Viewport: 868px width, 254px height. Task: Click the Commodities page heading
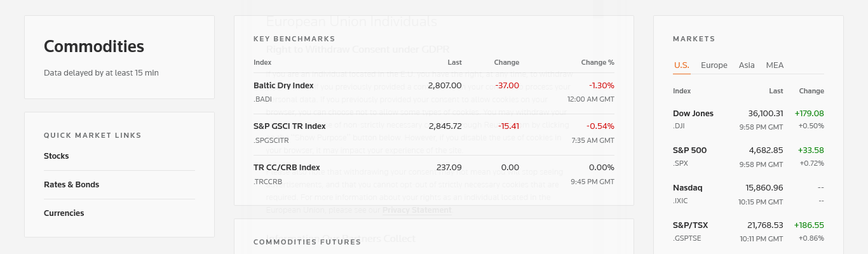94,46
